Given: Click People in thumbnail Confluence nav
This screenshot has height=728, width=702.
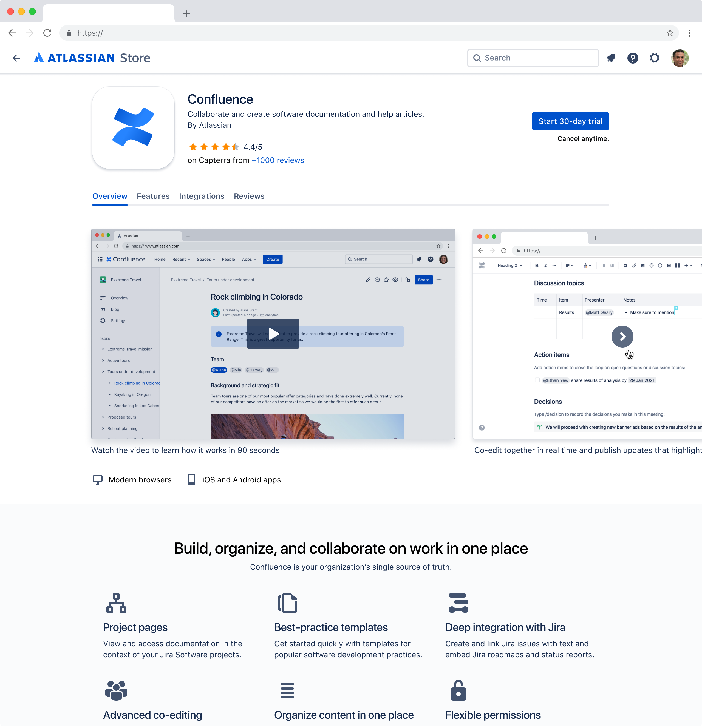Looking at the screenshot, I should pos(228,259).
